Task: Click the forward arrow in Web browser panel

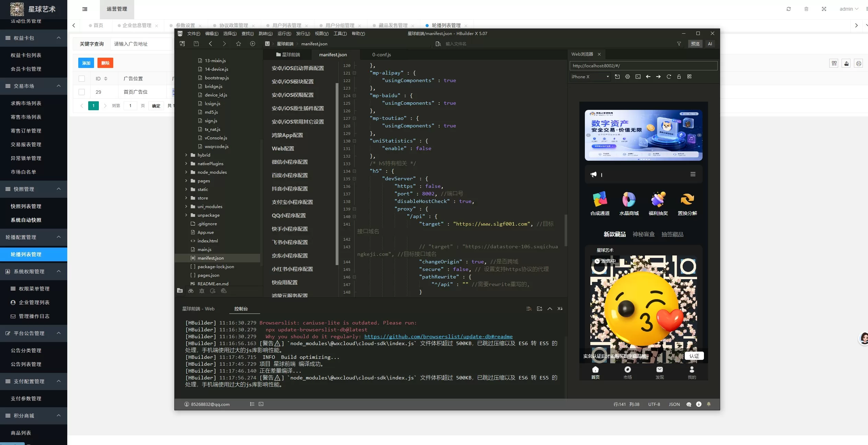Action: tap(658, 77)
